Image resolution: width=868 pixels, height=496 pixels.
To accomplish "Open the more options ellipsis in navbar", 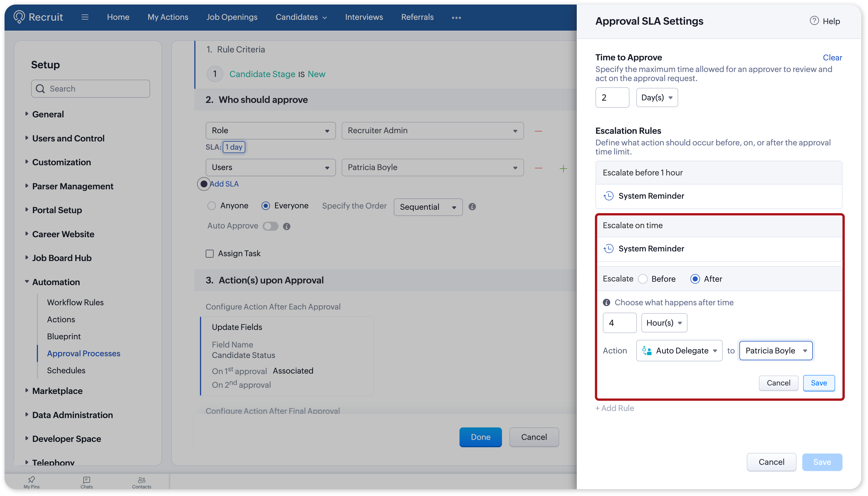I will (456, 18).
